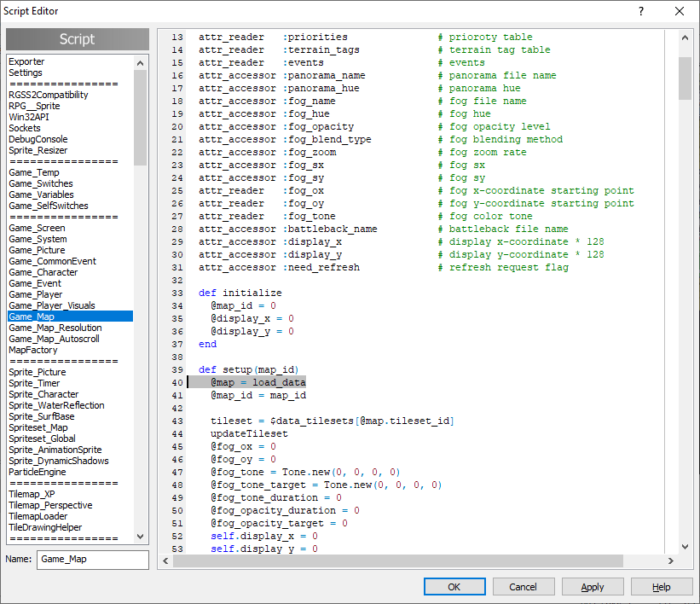This screenshot has height=604, width=700.
Task: Apply the script changes
Action: click(x=593, y=587)
